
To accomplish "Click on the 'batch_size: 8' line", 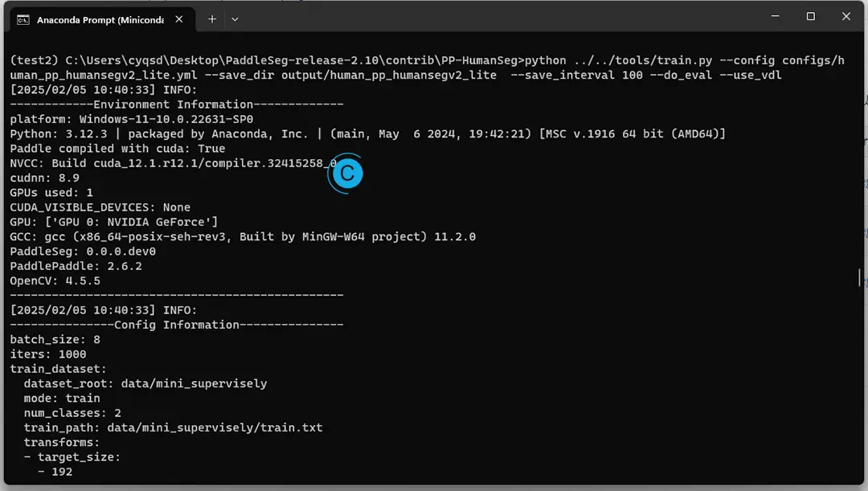I will [55, 340].
